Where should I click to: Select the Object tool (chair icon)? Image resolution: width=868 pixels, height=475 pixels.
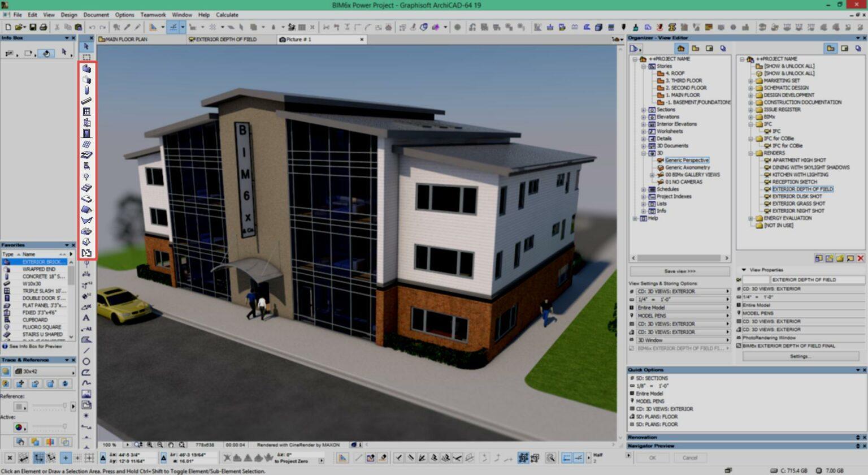pos(86,166)
